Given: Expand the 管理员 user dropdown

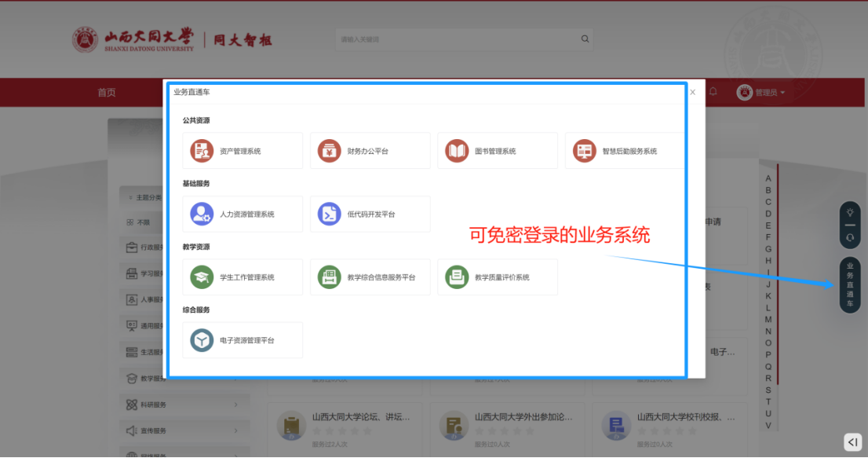Looking at the screenshot, I should (x=760, y=93).
